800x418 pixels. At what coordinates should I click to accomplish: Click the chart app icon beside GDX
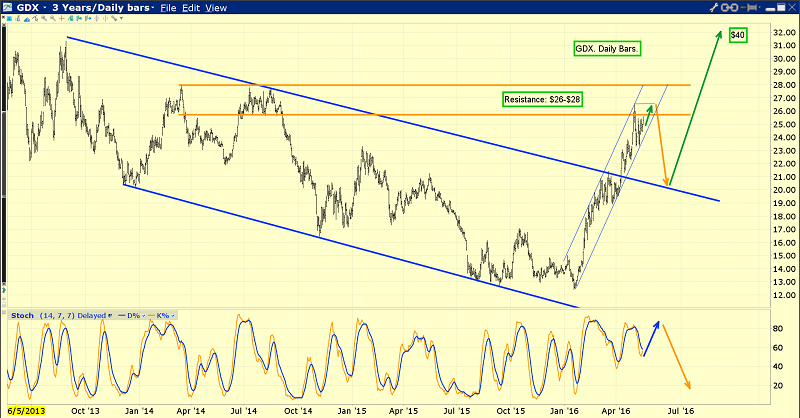tap(9, 9)
